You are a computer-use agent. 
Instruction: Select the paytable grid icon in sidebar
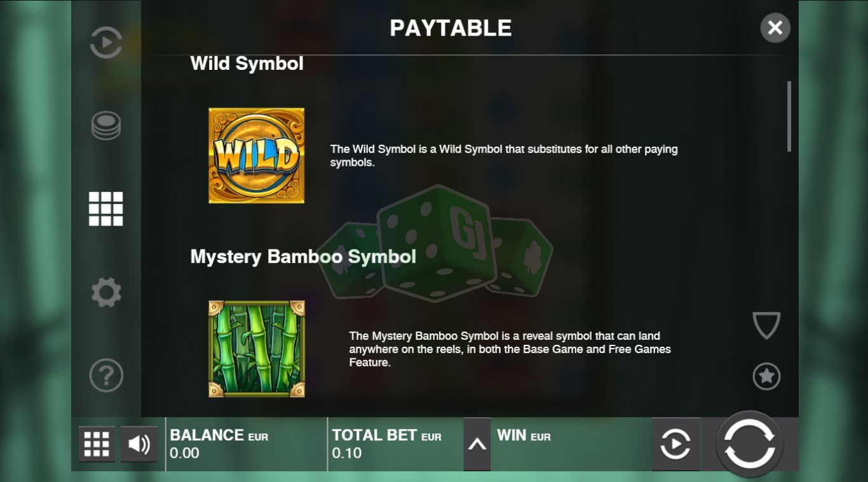105,209
